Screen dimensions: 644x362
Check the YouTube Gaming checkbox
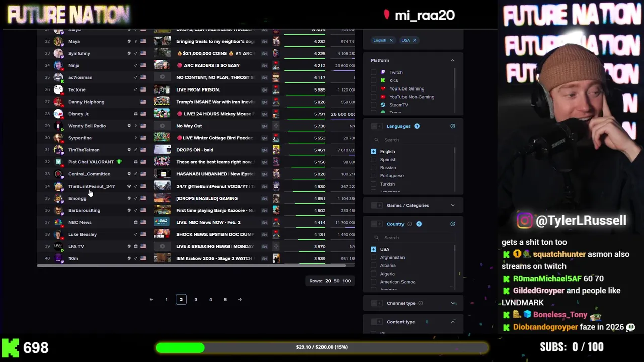click(373, 88)
